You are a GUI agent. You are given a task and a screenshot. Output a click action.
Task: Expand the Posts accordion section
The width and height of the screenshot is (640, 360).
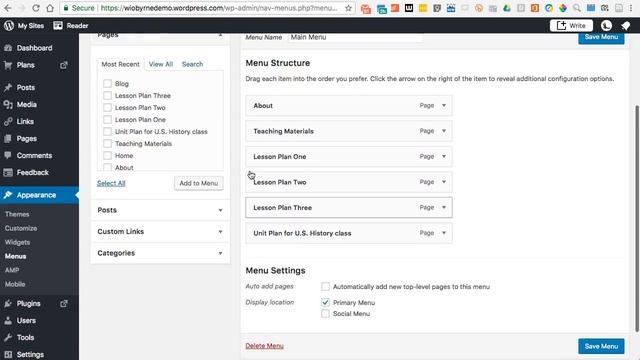pos(160,210)
